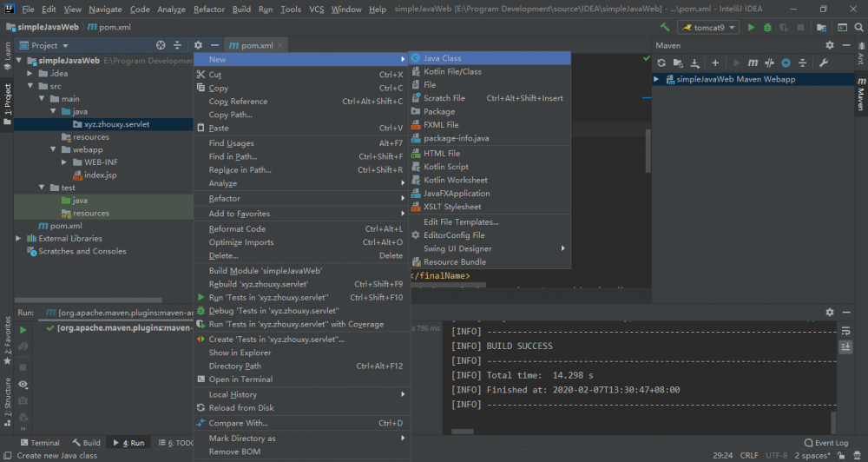The image size is (868, 462).
Task: Expand simpleJavaWeb Maven Webapp node
Action: pos(656,79)
